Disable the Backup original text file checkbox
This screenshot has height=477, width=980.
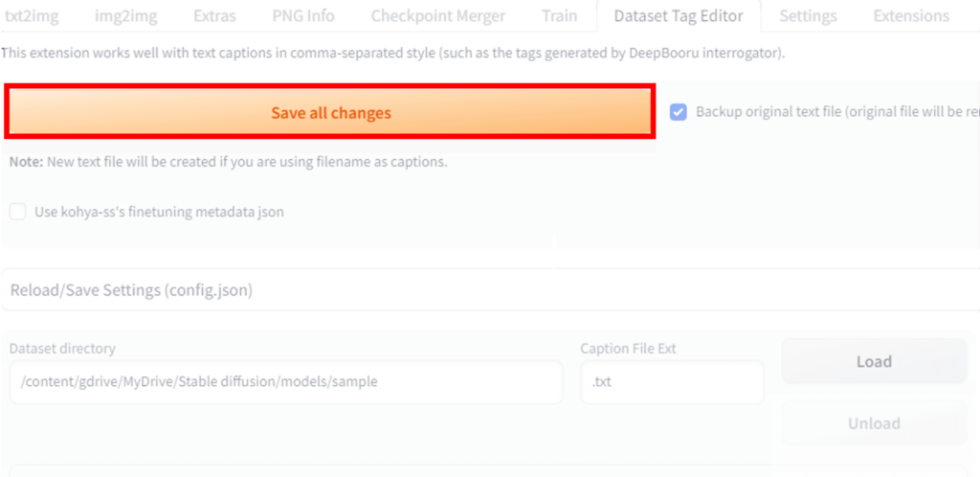[679, 111]
